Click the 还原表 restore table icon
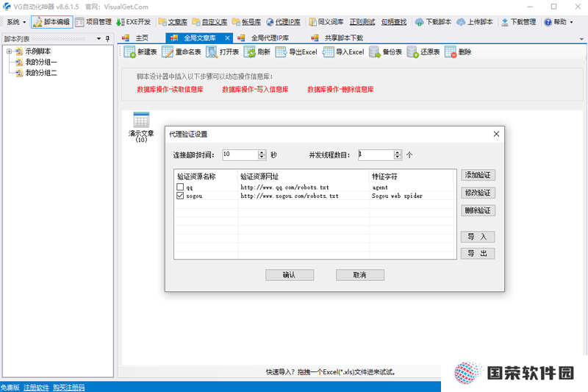This screenshot has height=392, width=588. coord(412,52)
